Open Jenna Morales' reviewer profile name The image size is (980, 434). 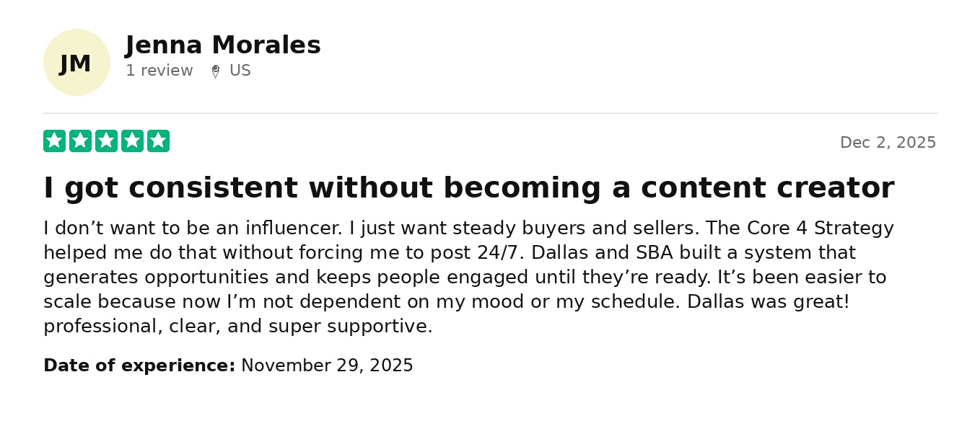223,45
